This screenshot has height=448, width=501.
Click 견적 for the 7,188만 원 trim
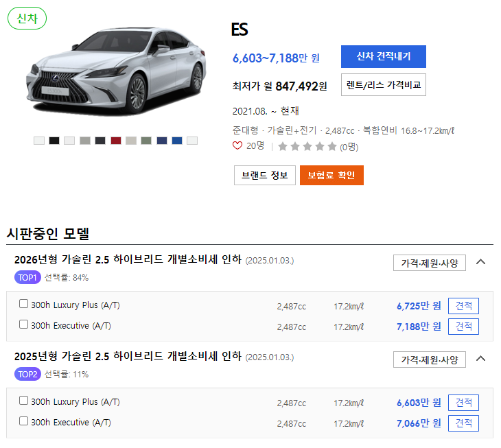(x=463, y=327)
